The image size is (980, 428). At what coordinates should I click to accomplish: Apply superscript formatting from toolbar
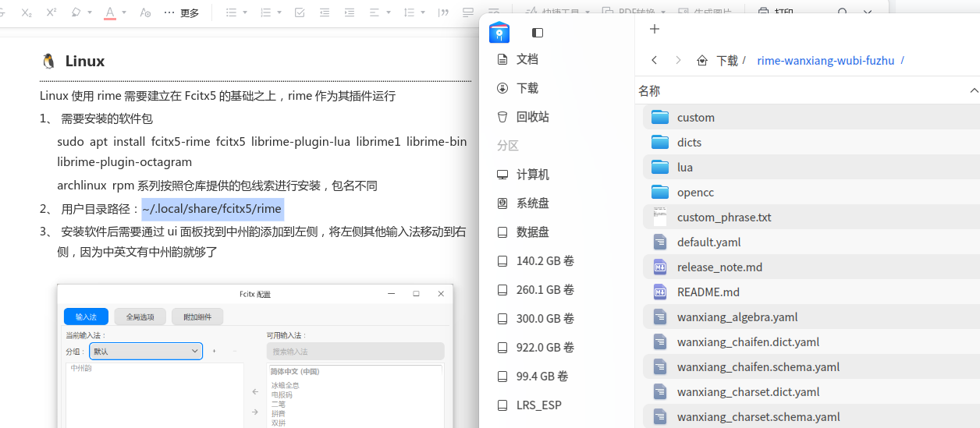(x=51, y=12)
